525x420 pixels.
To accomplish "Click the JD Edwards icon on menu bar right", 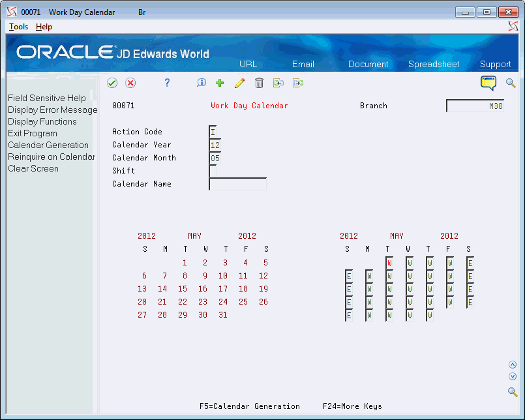I will point(513,26).
